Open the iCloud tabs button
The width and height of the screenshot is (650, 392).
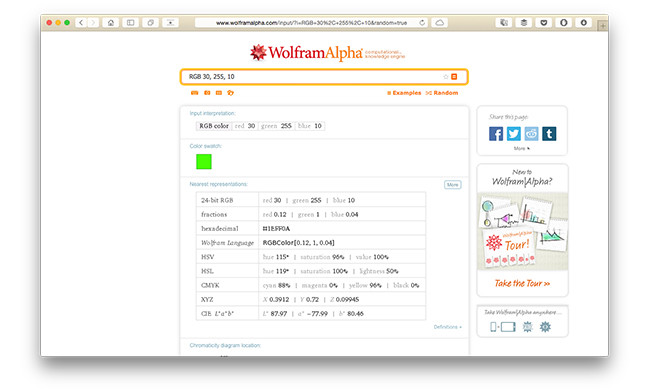click(439, 22)
